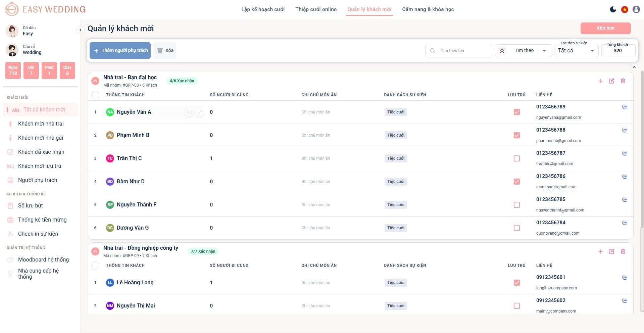
Task: Collapse Nhà trai - Đồng nghiệp công ty group
Action: point(95,251)
